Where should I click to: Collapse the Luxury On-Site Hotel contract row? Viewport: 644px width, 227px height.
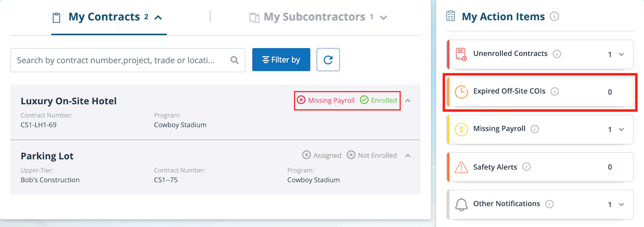(408, 100)
